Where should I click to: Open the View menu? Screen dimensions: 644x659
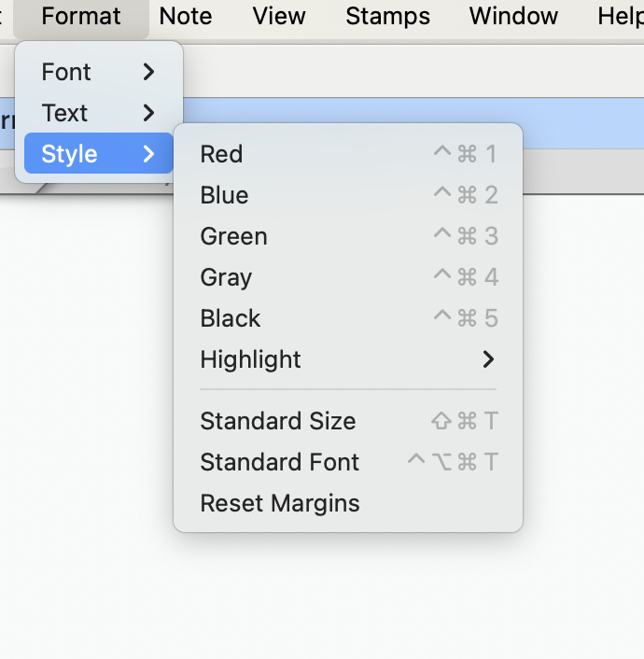[278, 16]
